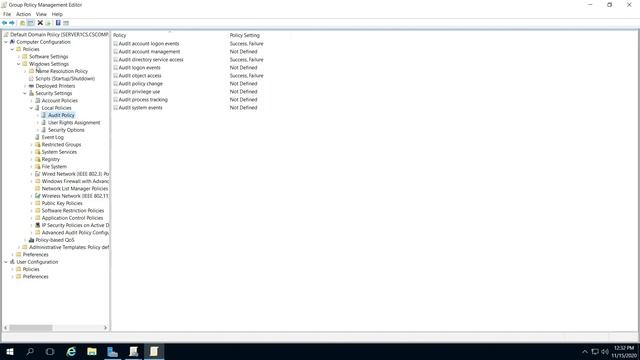
Task: Collapse the Security Settings node
Action: click(x=25, y=93)
